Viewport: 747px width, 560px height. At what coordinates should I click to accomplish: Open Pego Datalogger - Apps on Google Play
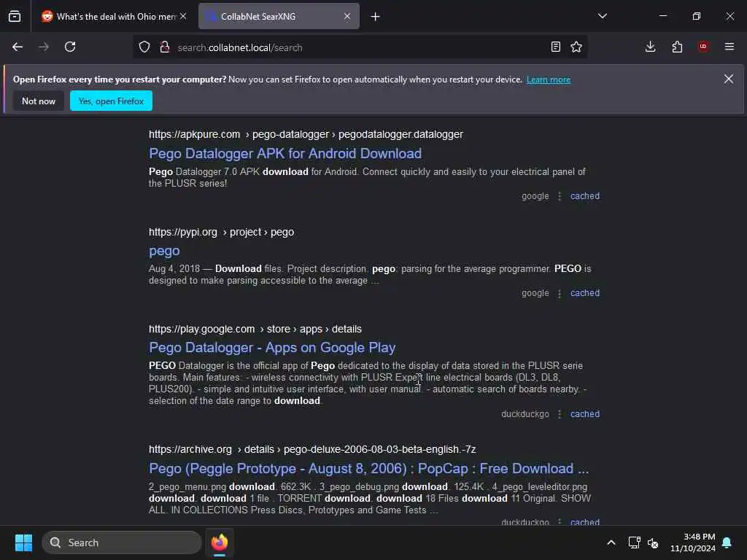pyautogui.click(x=272, y=348)
